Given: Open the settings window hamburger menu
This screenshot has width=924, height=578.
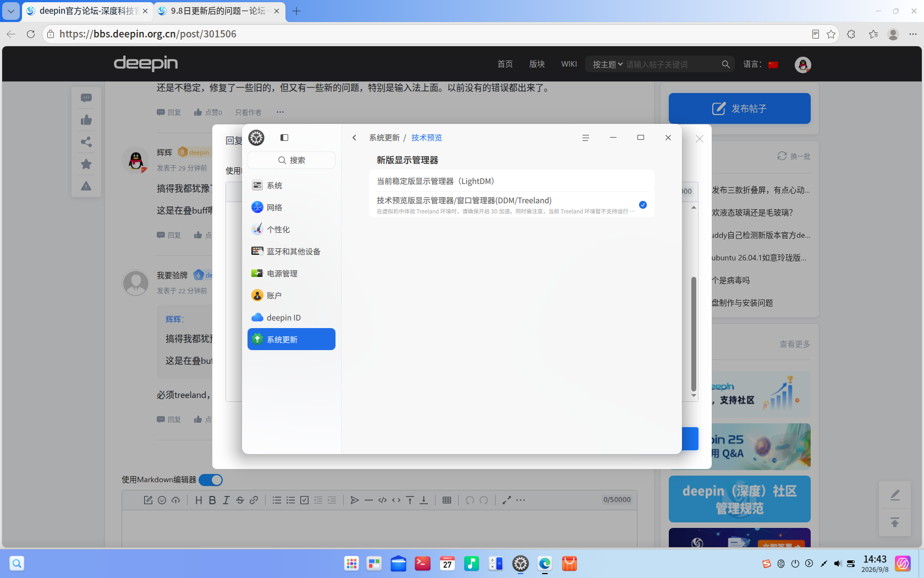Looking at the screenshot, I should [586, 138].
